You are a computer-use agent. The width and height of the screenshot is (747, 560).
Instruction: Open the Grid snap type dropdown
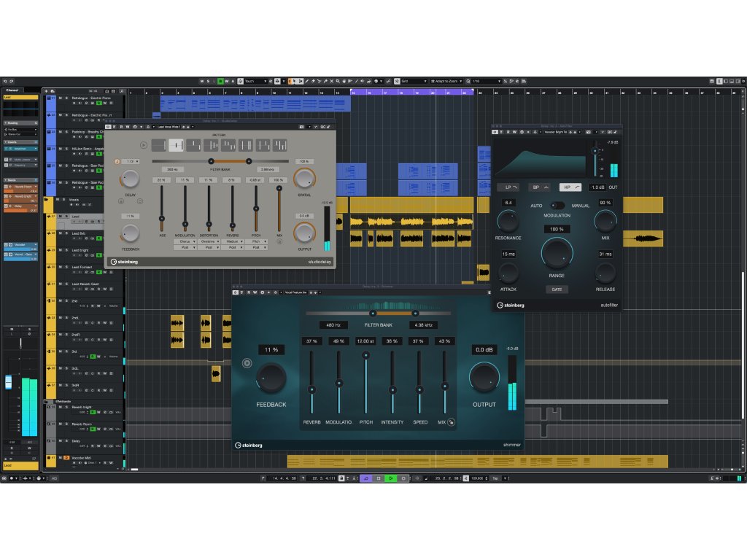pyautogui.click(x=414, y=81)
